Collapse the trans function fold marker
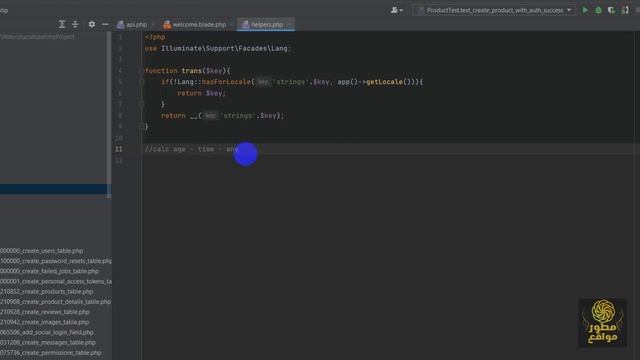This screenshot has height=360, width=640. pyautogui.click(x=141, y=71)
